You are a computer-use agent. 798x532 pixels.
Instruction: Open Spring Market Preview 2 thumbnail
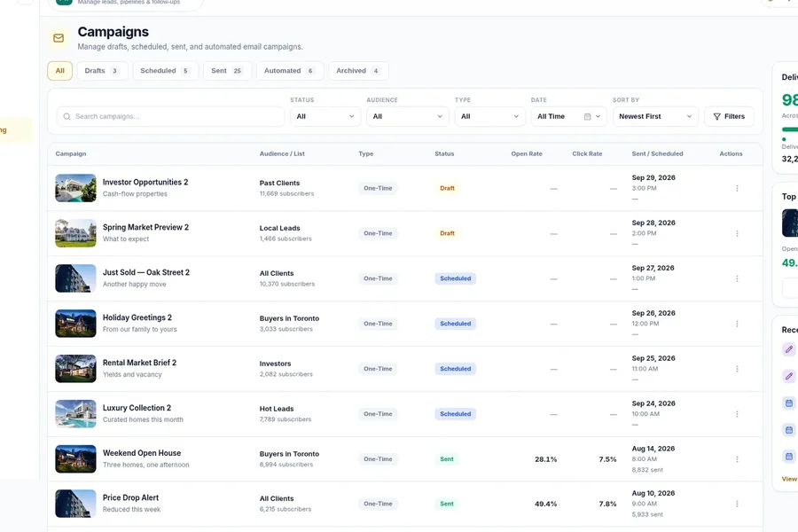[75, 233]
